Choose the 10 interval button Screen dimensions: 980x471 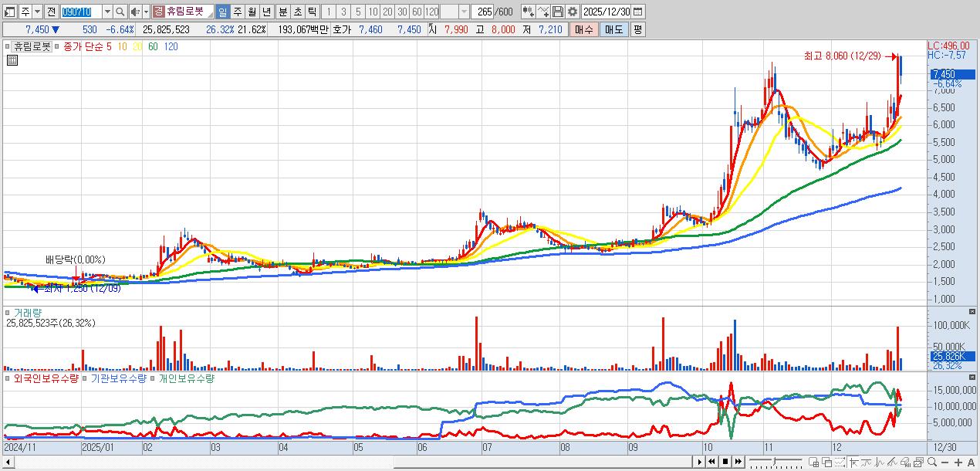(373, 12)
